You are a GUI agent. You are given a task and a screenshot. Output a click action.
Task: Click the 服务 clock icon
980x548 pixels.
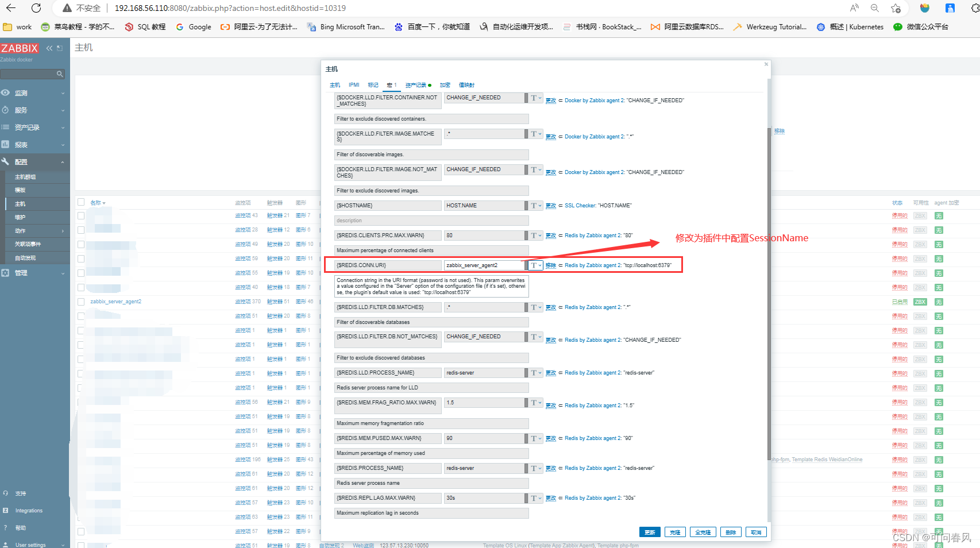(5, 110)
